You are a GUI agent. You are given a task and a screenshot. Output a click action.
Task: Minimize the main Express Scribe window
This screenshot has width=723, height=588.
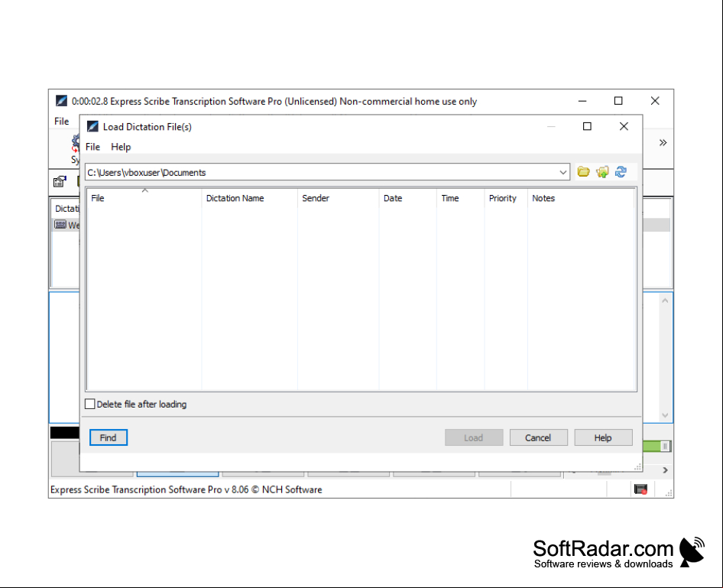(x=582, y=101)
